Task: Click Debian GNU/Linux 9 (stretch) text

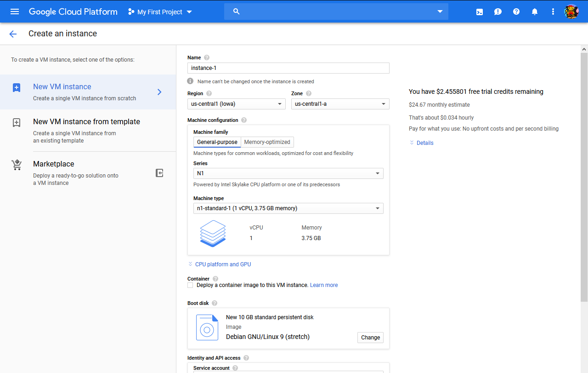Action: (x=268, y=337)
